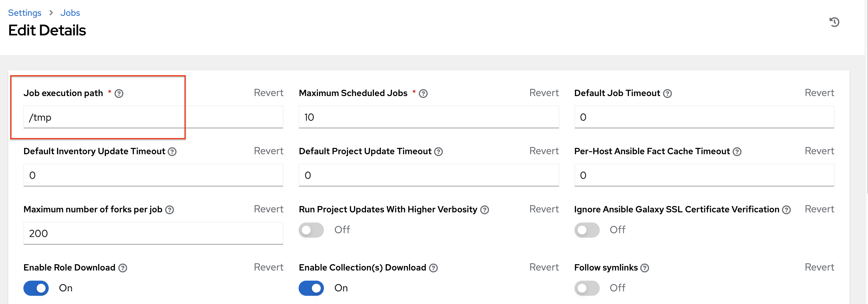
Task: Show help for Default Job Timeout
Action: (x=667, y=94)
